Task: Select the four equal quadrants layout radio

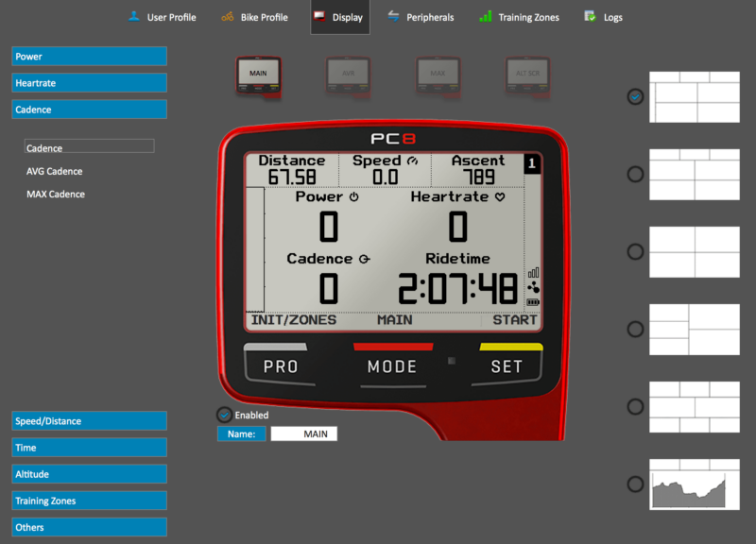Action: coord(635,251)
